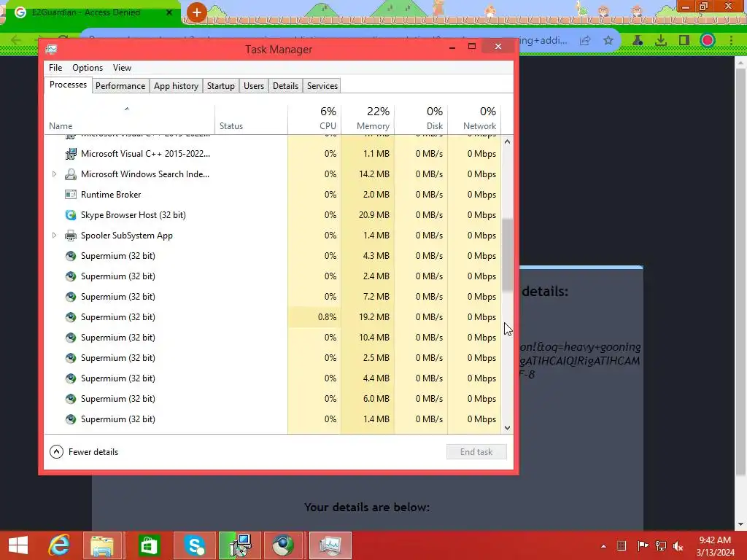Switch to the Performance tab
The image size is (747, 560).
click(120, 86)
